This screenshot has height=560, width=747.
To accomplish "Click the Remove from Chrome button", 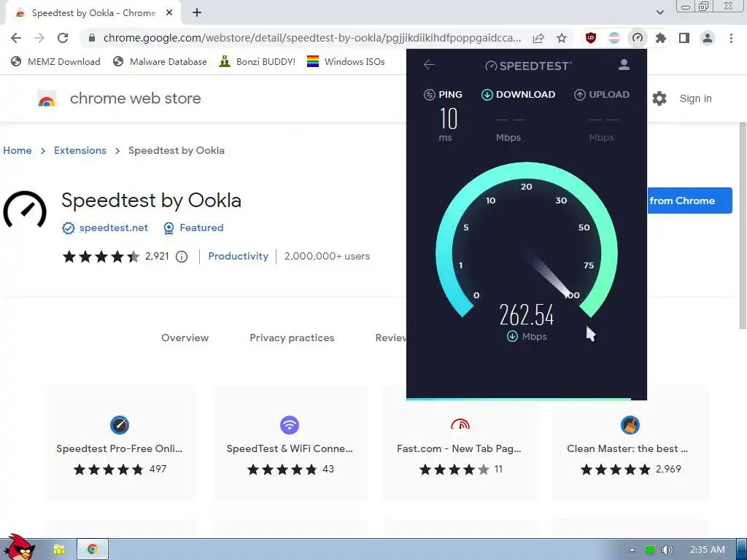I will click(689, 201).
